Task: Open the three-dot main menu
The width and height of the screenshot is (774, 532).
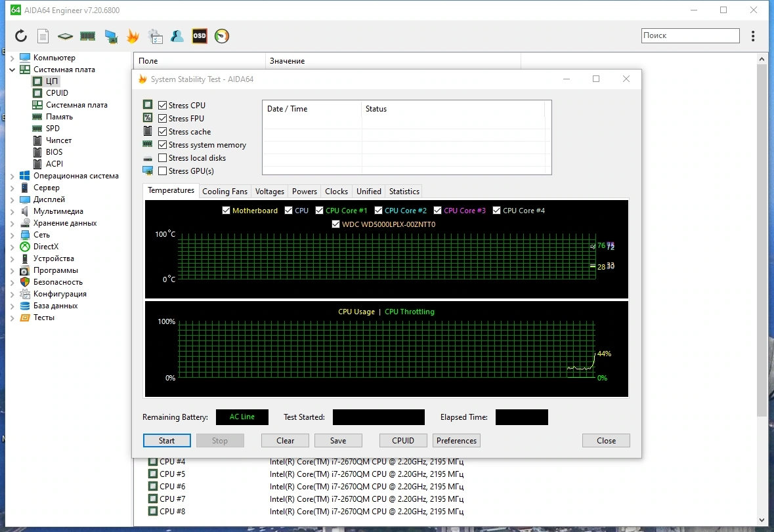Action: [x=753, y=35]
